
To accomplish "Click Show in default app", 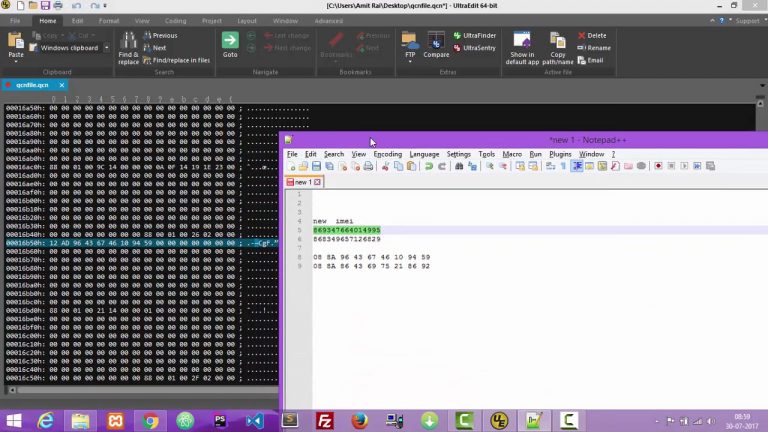I will pos(522,48).
